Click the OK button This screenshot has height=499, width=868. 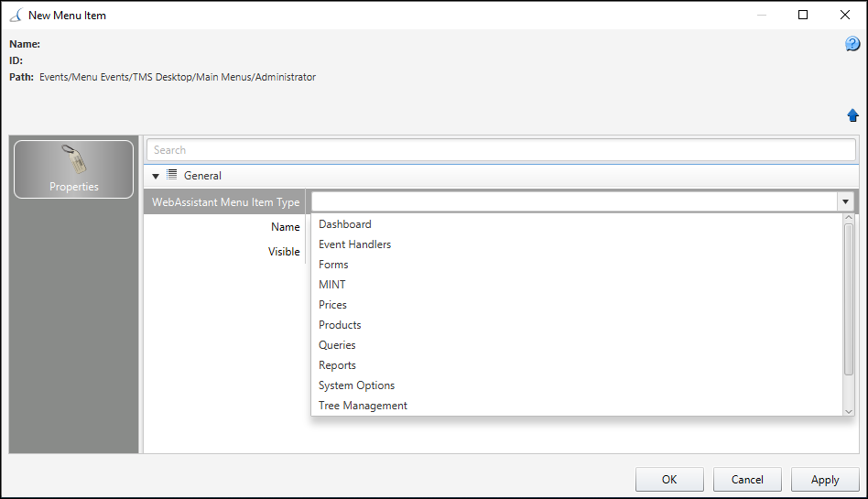click(x=669, y=480)
